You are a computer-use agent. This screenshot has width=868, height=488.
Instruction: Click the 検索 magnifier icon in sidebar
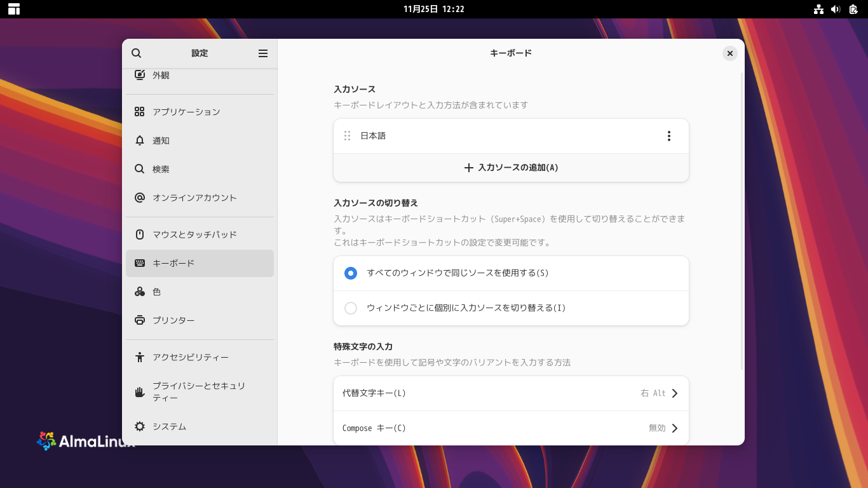[x=140, y=169]
